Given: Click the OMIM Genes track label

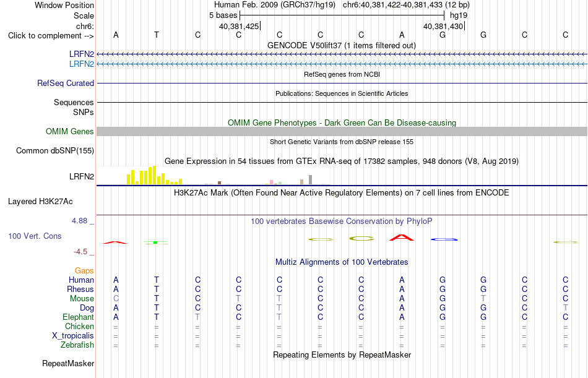Looking at the screenshot, I should [x=69, y=131].
